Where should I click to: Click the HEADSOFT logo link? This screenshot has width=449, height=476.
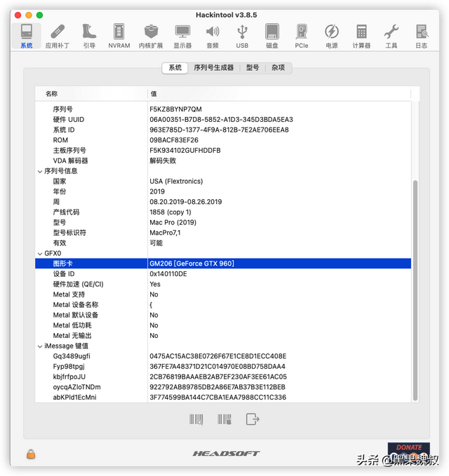(x=227, y=454)
